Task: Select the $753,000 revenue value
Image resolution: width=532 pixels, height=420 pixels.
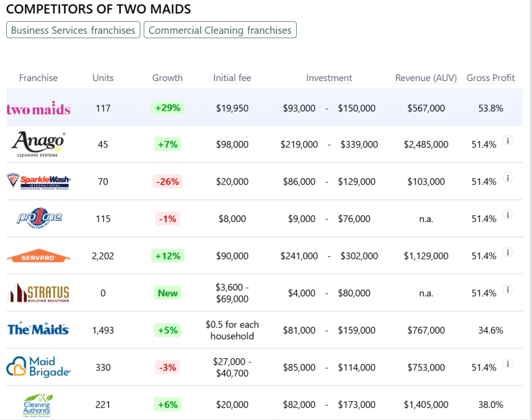Action: pos(426,367)
